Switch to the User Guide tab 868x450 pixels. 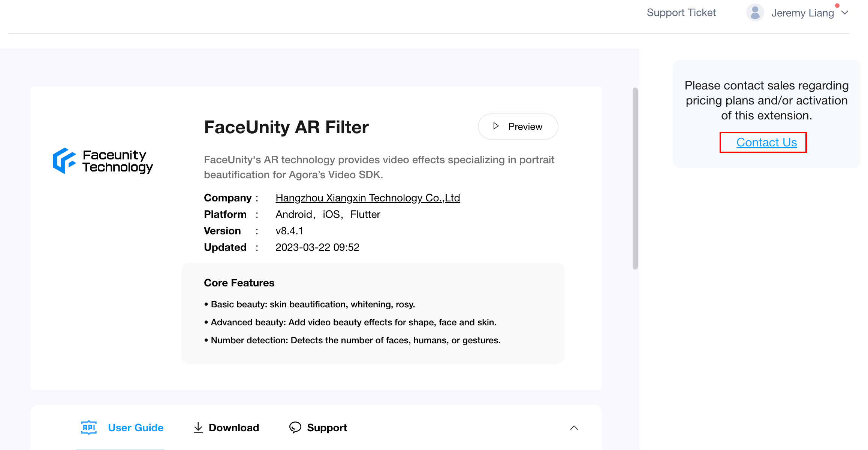click(135, 428)
